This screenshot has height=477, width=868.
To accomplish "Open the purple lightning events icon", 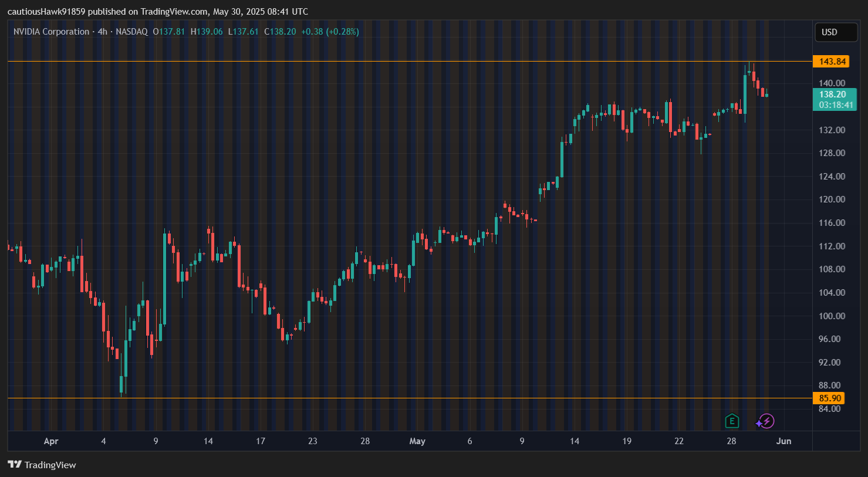I will (765, 421).
